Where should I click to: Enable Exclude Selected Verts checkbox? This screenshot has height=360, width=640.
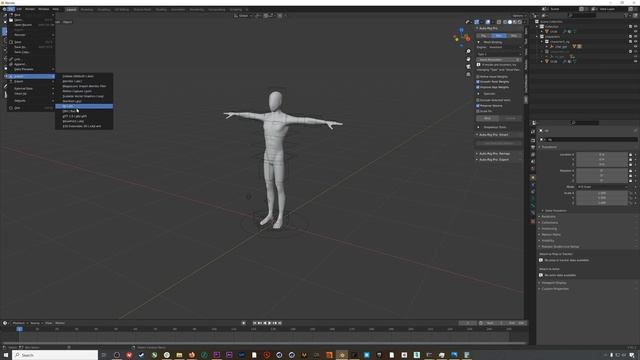point(478,100)
